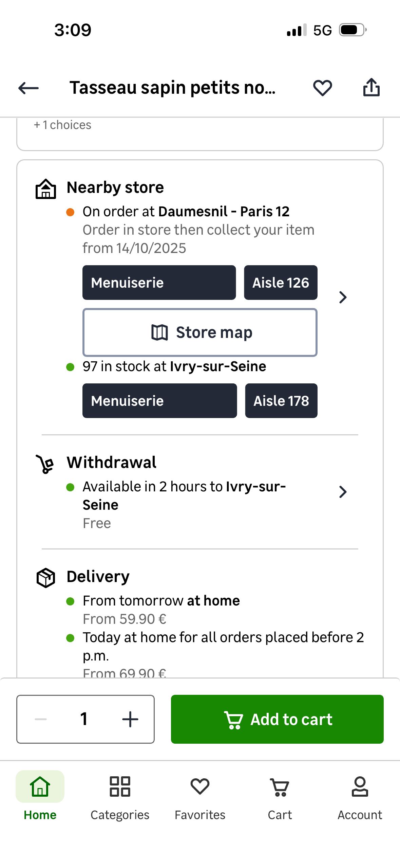The height and width of the screenshot is (868, 400).
Task: Add product to favorites with heart icon
Action: point(322,88)
